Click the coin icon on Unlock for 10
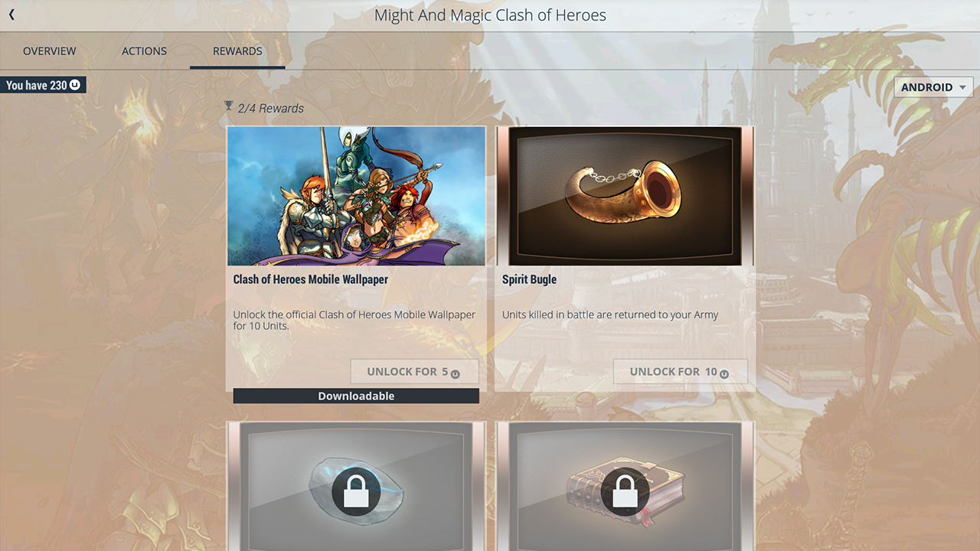 (724, 374)
